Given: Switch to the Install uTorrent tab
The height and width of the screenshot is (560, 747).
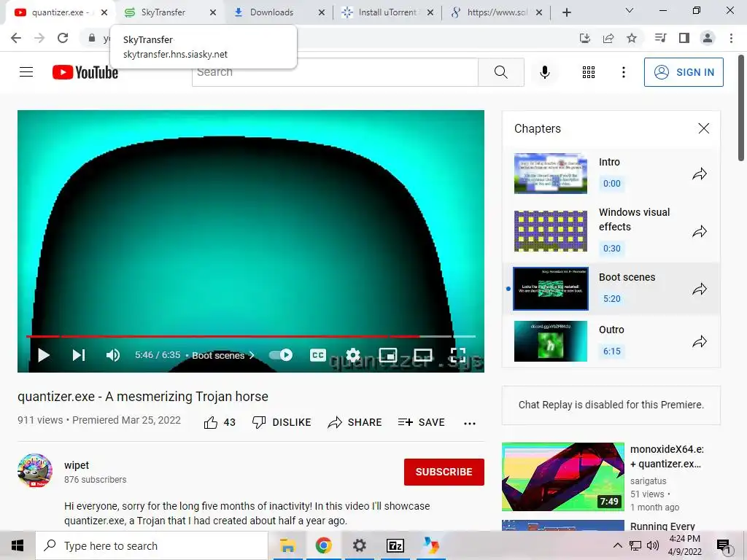Looking at the screenshot, I should point(387,12).
